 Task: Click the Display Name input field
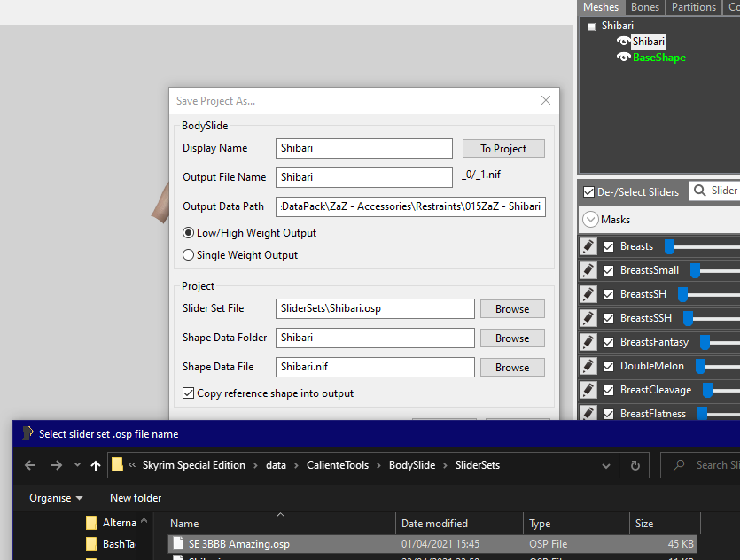click(x=364, y=148)
